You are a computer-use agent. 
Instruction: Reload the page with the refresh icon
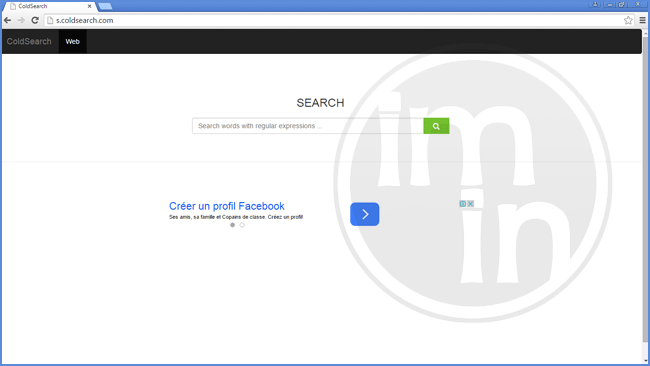pyautogui.click(x=35, y=20)
